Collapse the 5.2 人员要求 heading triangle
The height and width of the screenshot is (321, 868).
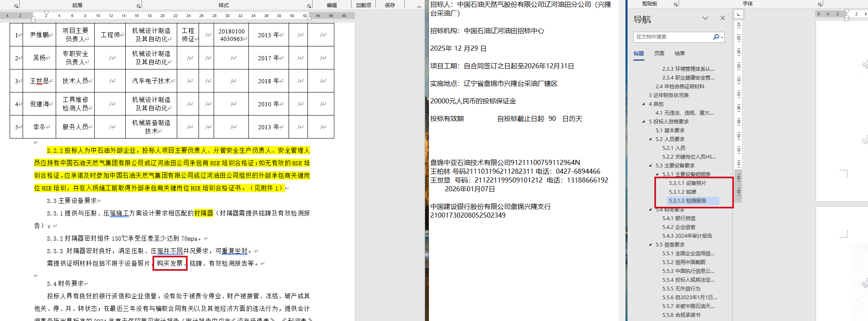click(x=651, y=139)
